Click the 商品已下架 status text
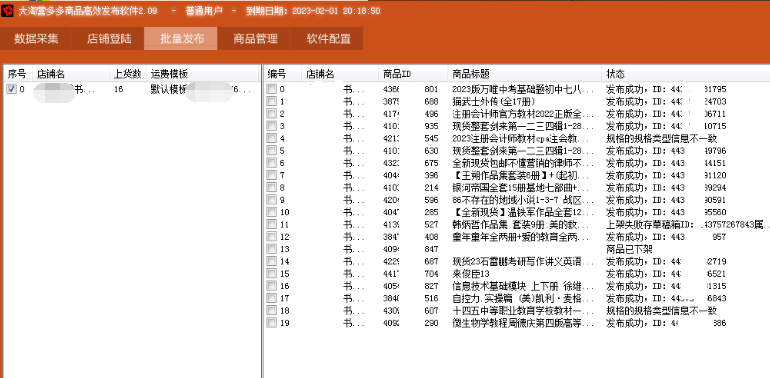The height and width of the screenshot is (378, 770). pyautogui.click(x=630, y=249)
